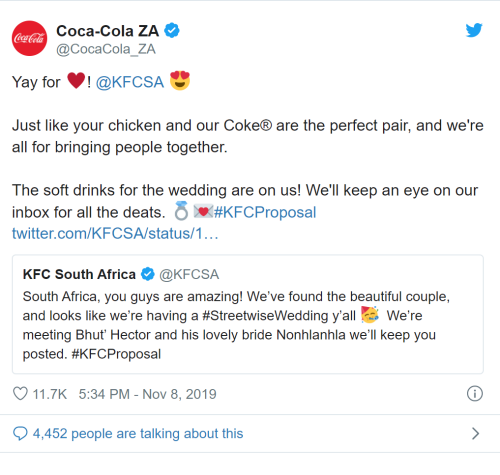Screen dimensions: 500x475
Task: Click the 5:34 PM - Nov 8, 2019 timestamp
Action: click(x=148, y=394)
